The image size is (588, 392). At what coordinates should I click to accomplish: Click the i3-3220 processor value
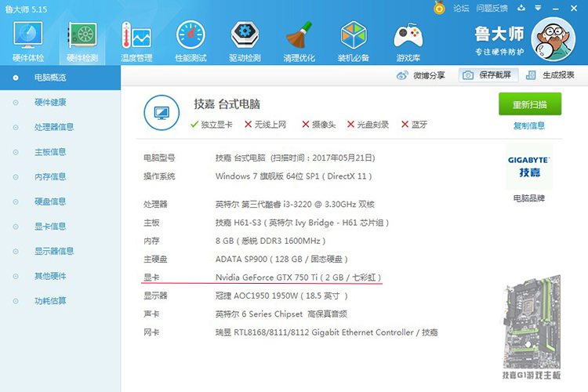295,205
